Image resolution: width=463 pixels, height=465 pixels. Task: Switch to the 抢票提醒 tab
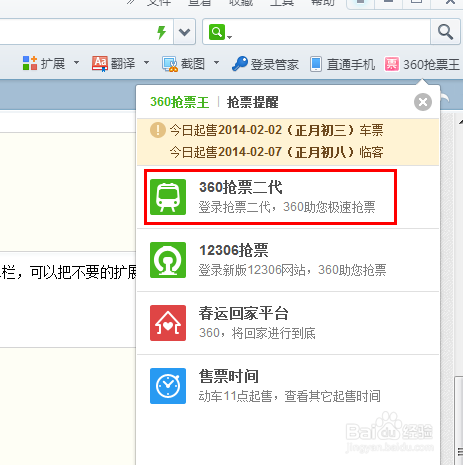252,102
